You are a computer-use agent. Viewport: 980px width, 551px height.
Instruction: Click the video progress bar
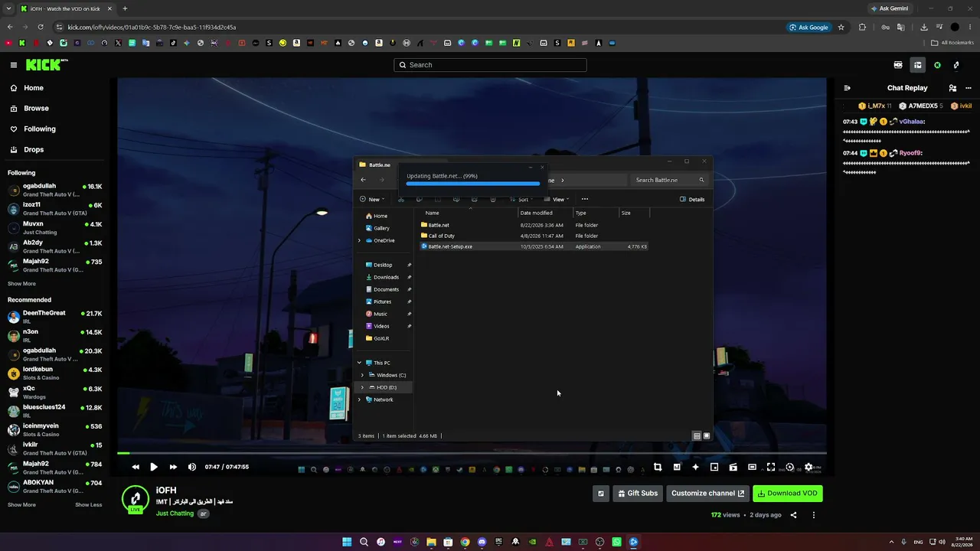(x=472, y=453)
